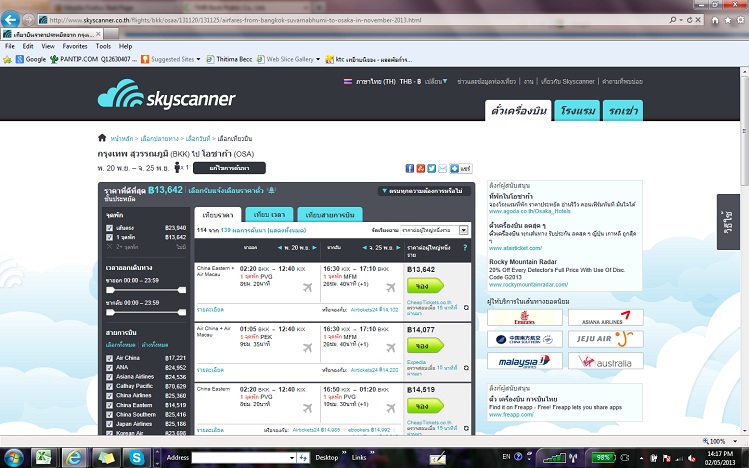This screenshot has width=749, height=468.
Task: Go to previous outbound date before 20 พ.ย.
Action: (280, 247)
